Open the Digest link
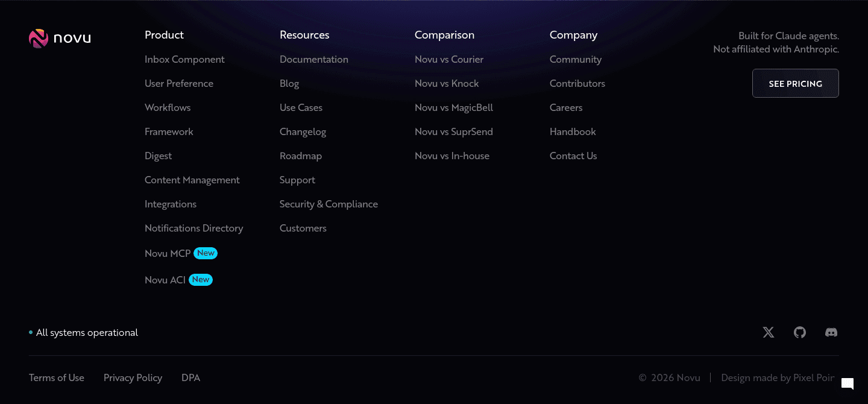The width and height of the screenshot is (868, 404). [158, 156]
